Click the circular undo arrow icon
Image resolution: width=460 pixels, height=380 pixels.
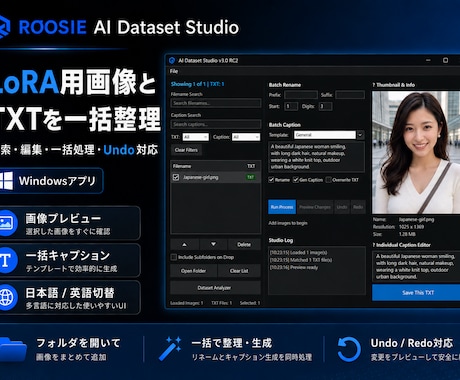coord(349,349)
